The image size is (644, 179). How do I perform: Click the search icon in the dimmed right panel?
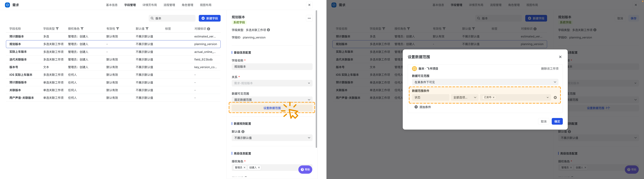pos(479,18)
